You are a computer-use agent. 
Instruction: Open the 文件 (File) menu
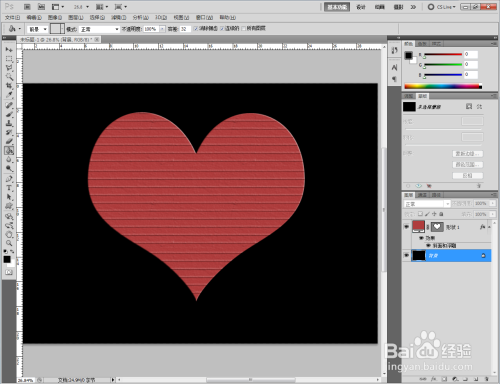pyautogui.click(x=12, y=17)
